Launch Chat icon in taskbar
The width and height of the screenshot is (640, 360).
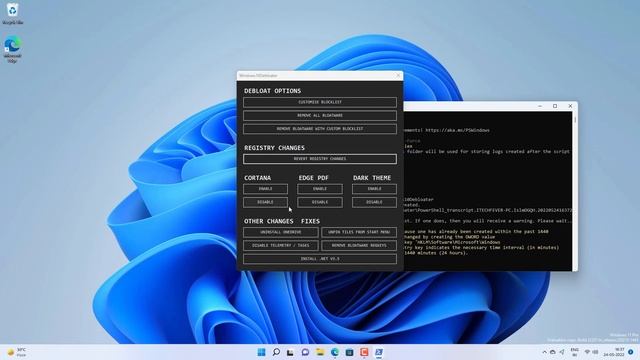click(x=305, y=352)
